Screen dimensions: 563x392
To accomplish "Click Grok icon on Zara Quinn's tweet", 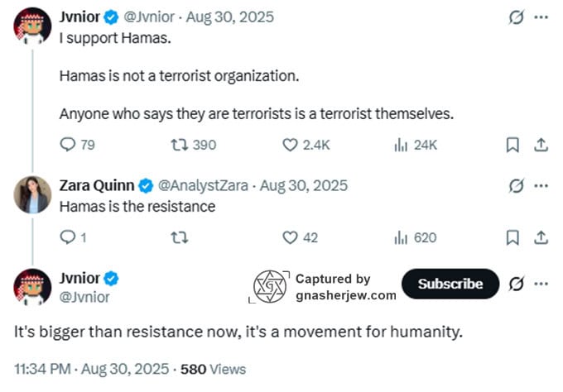I will tap(516, 185).
